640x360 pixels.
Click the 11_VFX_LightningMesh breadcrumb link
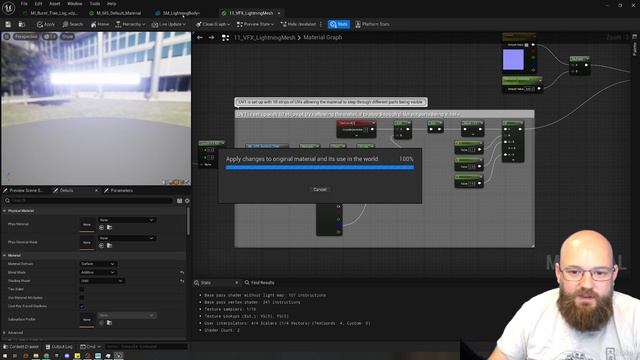(x=264, y=38)
